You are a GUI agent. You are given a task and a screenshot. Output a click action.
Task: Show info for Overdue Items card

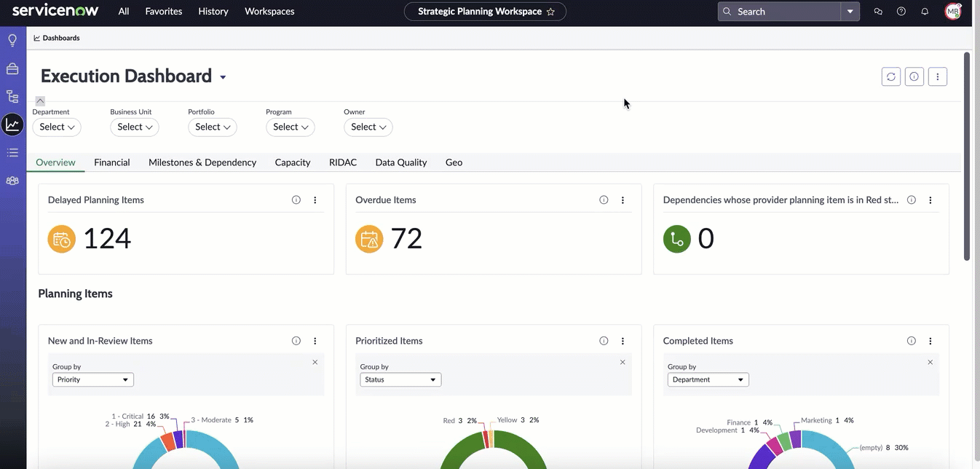pos(604,200)
